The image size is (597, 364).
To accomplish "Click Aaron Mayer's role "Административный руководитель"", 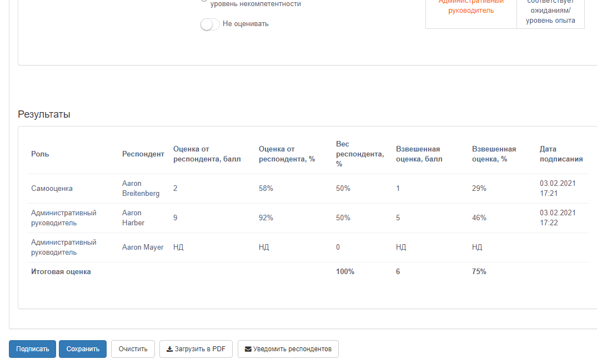I will tap(63, 247).
